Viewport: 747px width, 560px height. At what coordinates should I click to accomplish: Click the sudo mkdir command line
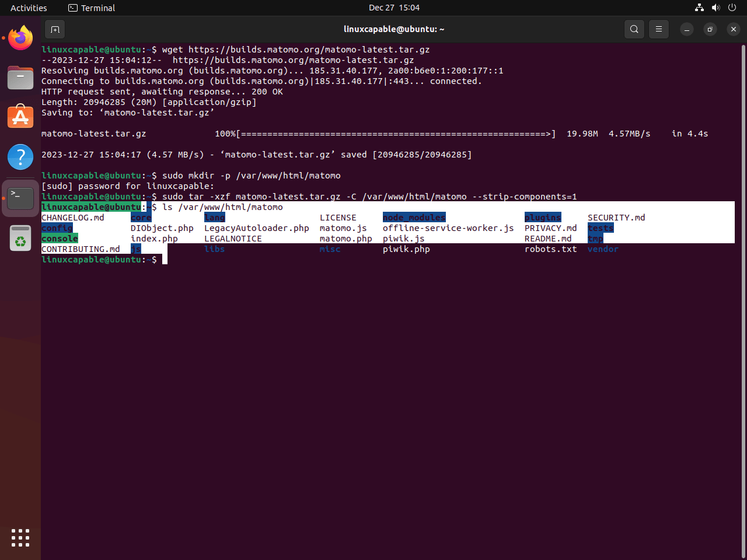click(191, 176)
